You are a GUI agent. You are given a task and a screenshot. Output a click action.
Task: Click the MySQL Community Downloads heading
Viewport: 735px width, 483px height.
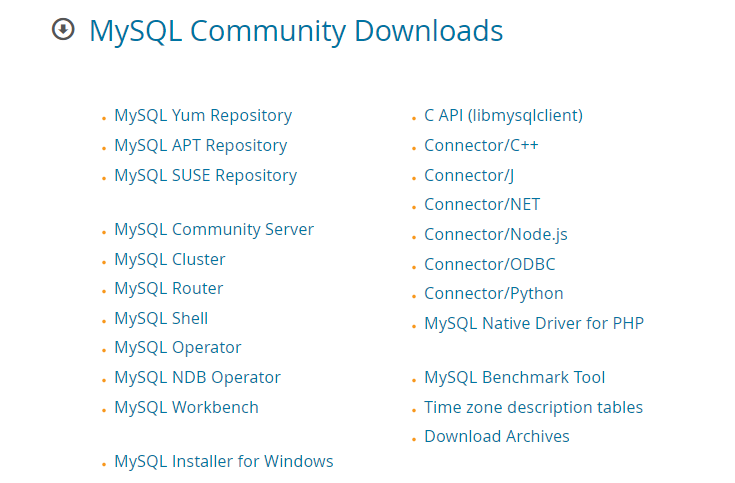[x=296, y=31]
